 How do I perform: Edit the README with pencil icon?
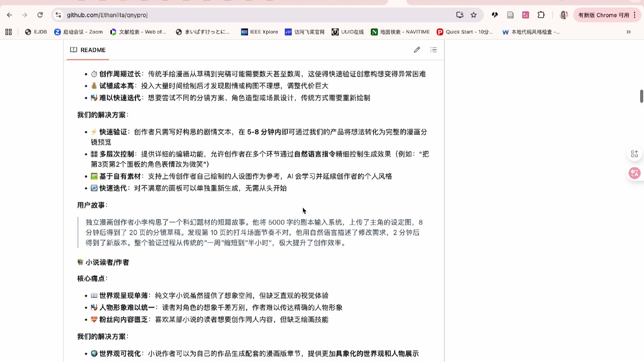[x=417, y=50]
